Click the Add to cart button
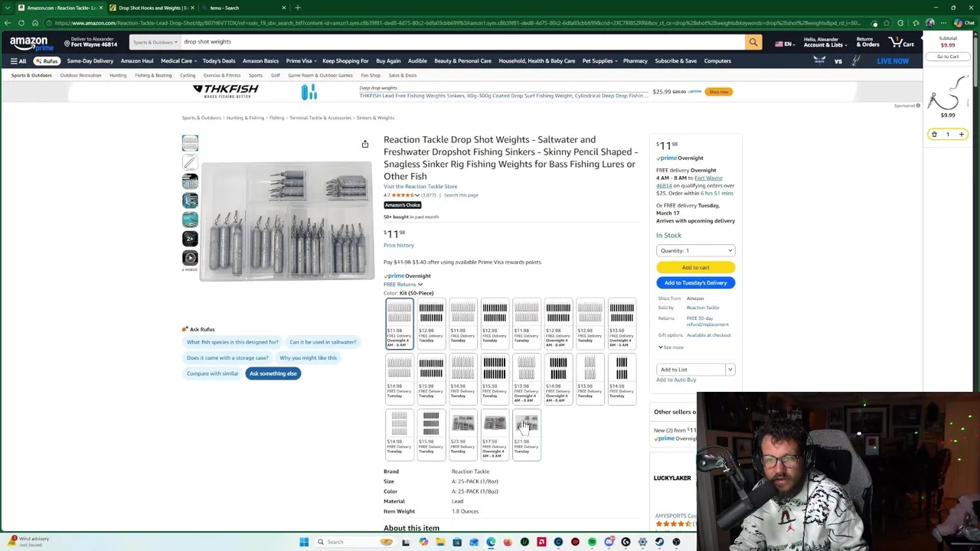 (x=695, y=267)
